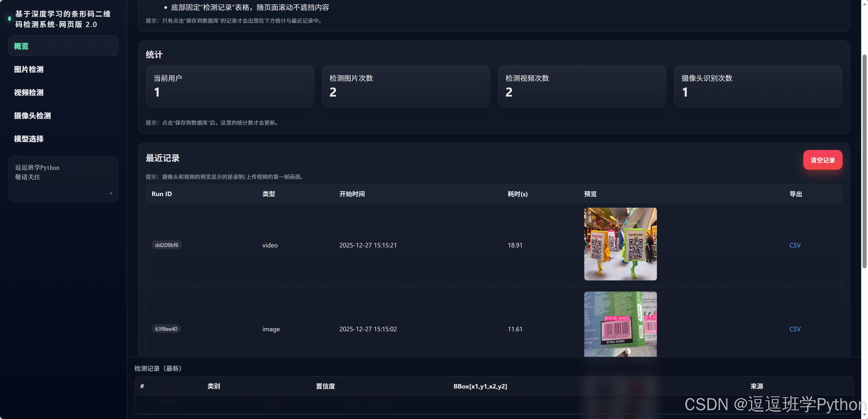Click the 2025-12-27 15:15:21 start time

[368, 245]
